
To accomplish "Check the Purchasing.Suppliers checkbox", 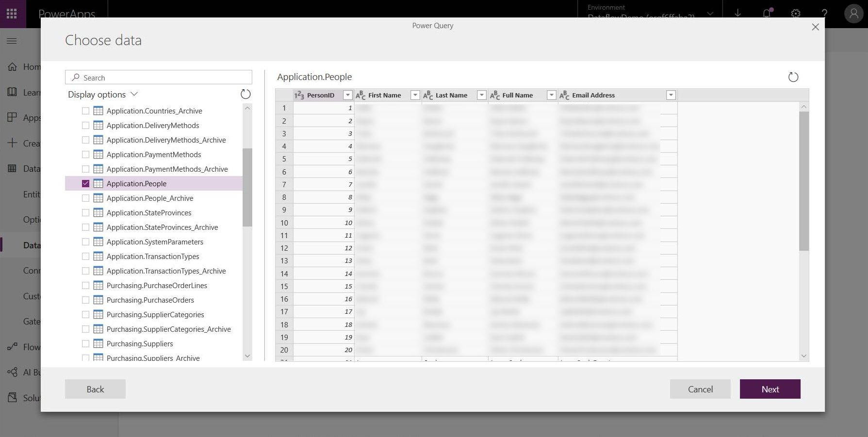I will click(x=85, y=343).
